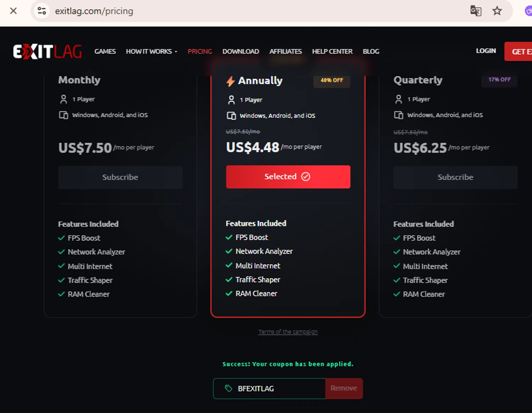Screen dimensions: 532x413
Task: Go to the Pricing page
Action: [200, 51]
